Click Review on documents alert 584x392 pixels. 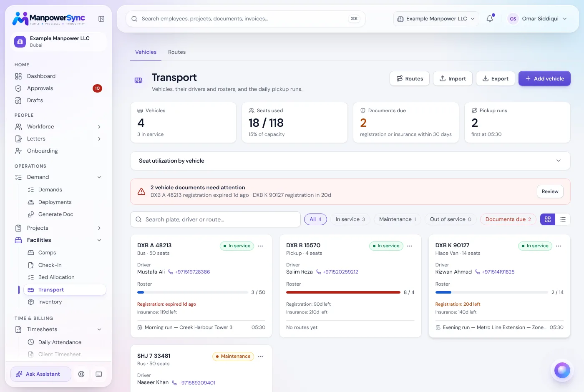[550, 192]
